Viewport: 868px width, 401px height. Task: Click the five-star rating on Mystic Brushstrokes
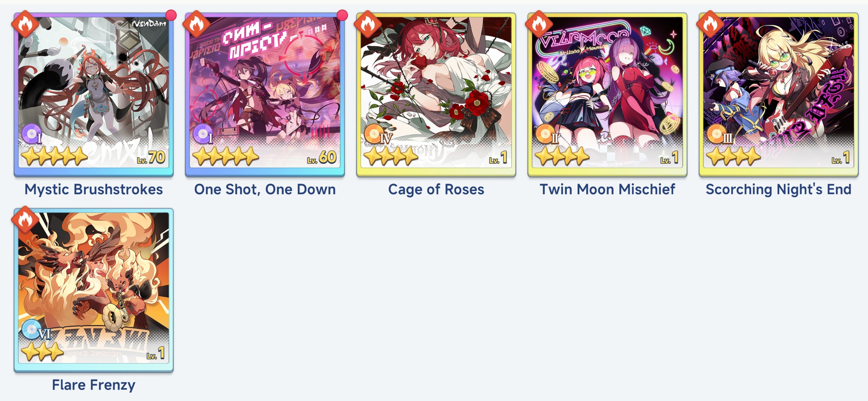point(54,156)
